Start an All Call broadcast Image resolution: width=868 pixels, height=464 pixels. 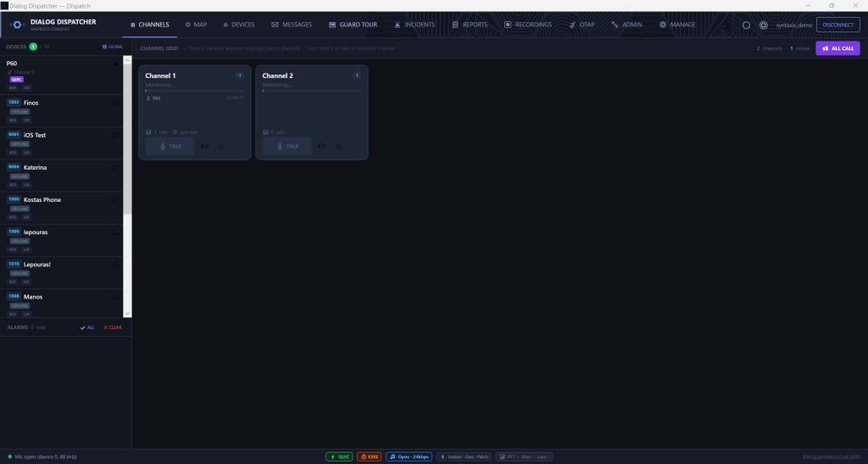tap(837, 48)
